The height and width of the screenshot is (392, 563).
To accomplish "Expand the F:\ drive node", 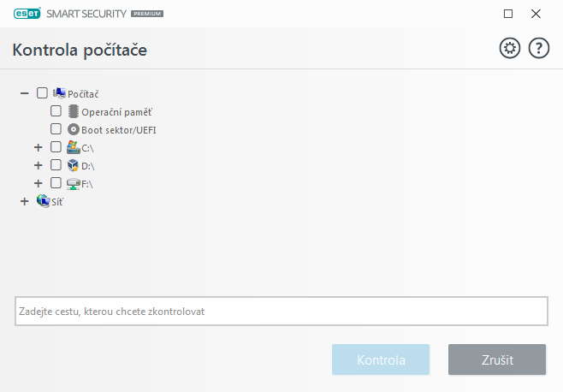I will point(38,183).
